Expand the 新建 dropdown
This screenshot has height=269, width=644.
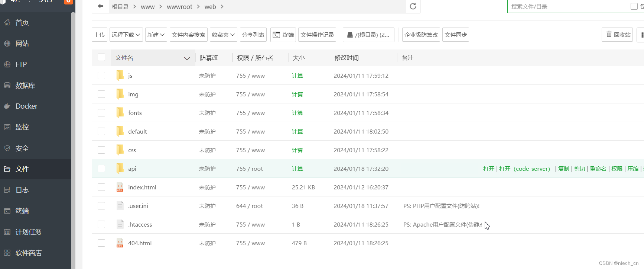[x=156, y=35]
